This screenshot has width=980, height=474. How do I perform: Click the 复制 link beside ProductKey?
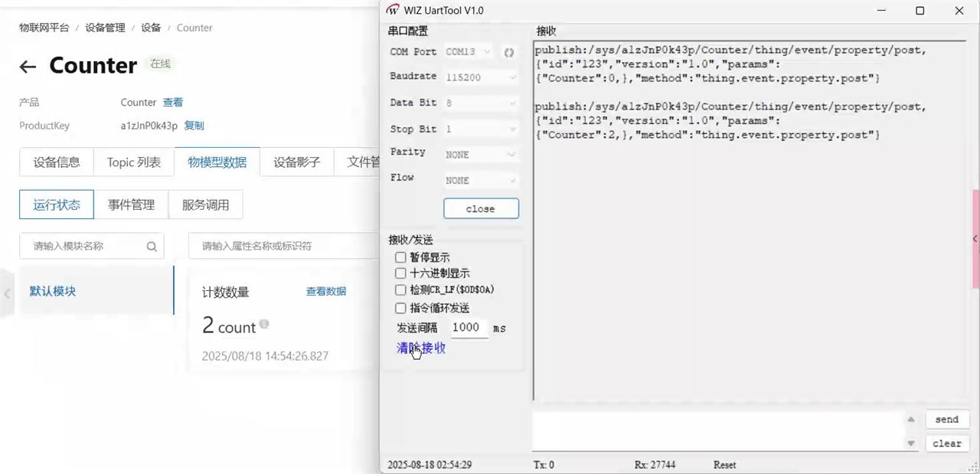pos(194,126)
